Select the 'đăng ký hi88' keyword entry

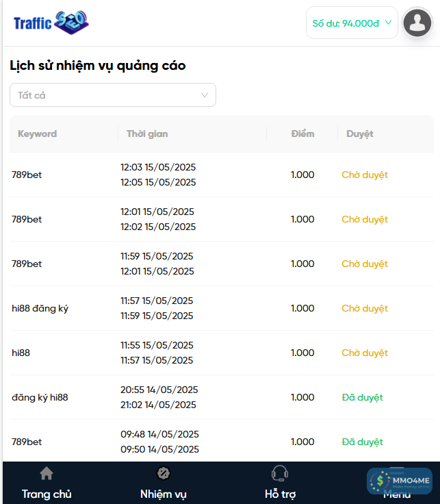40,397
